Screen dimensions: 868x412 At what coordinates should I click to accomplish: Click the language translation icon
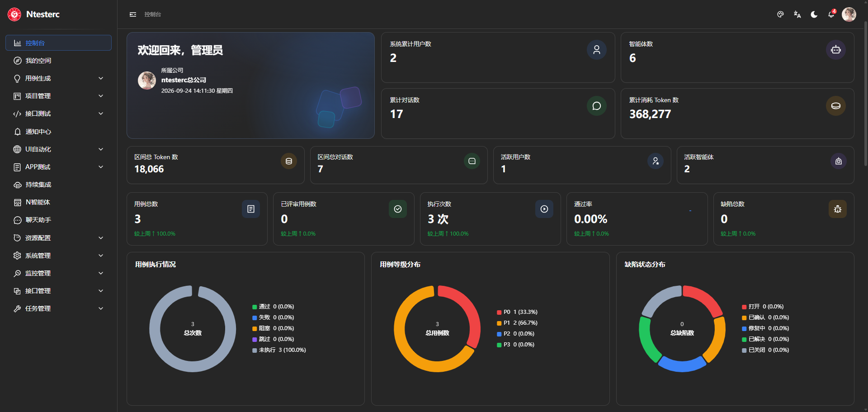point(797,14)
